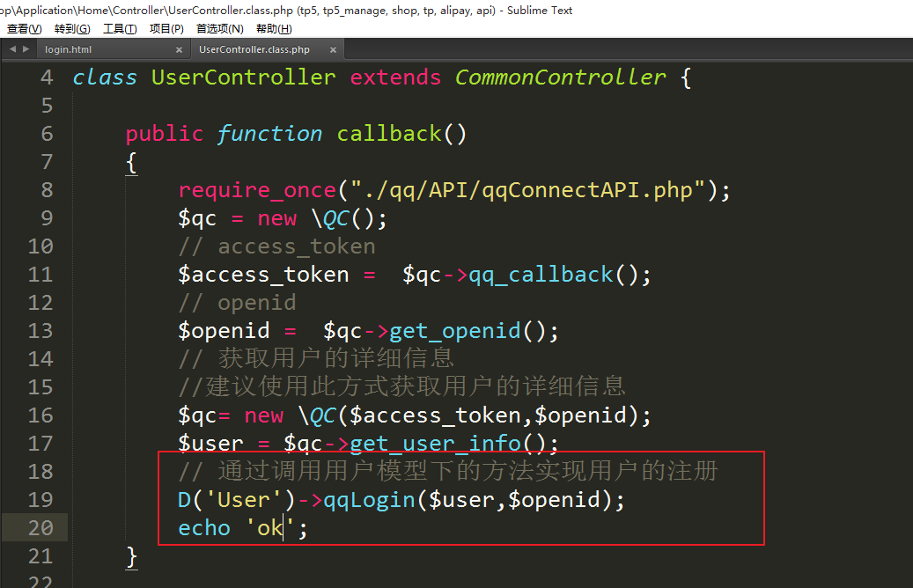Click the left tab scroll arrow
Screen dimensions: 913x588
pyautogui.click(x=12, y=50)
